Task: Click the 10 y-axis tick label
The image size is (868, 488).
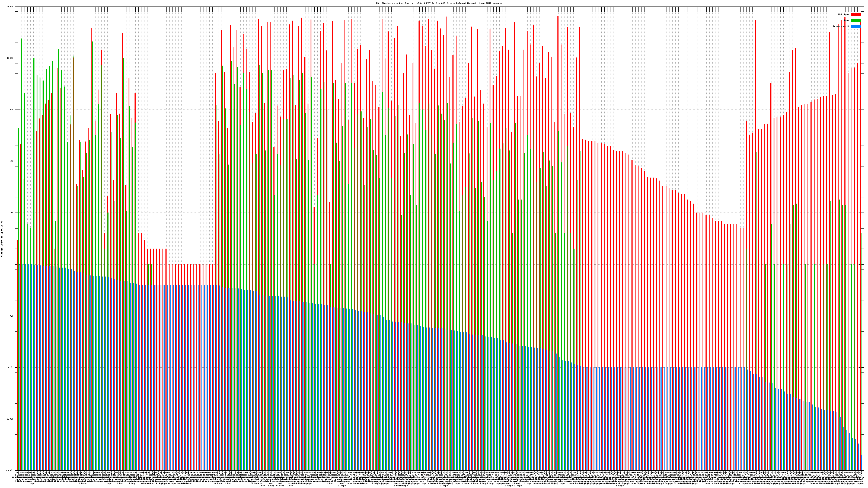Action: coord(12,213)
